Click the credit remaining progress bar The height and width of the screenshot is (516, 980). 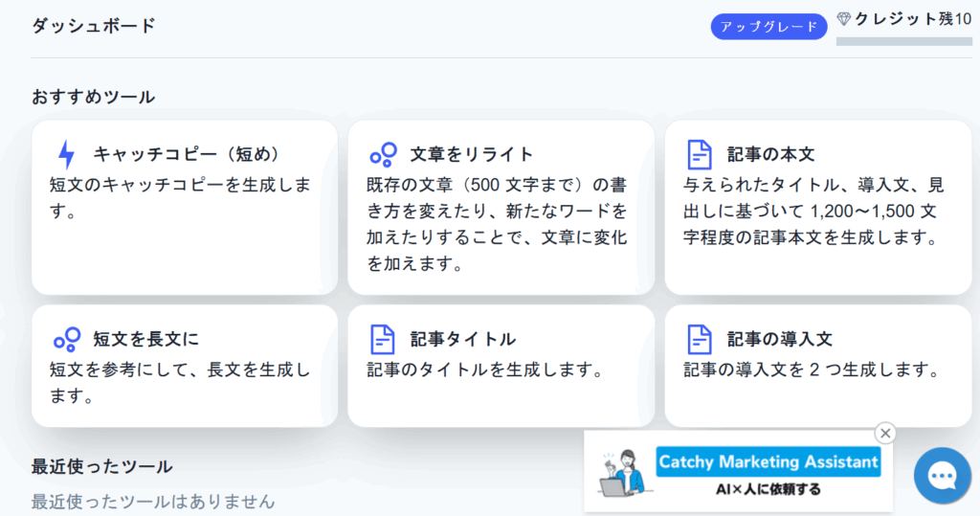(x=904, y=41)
